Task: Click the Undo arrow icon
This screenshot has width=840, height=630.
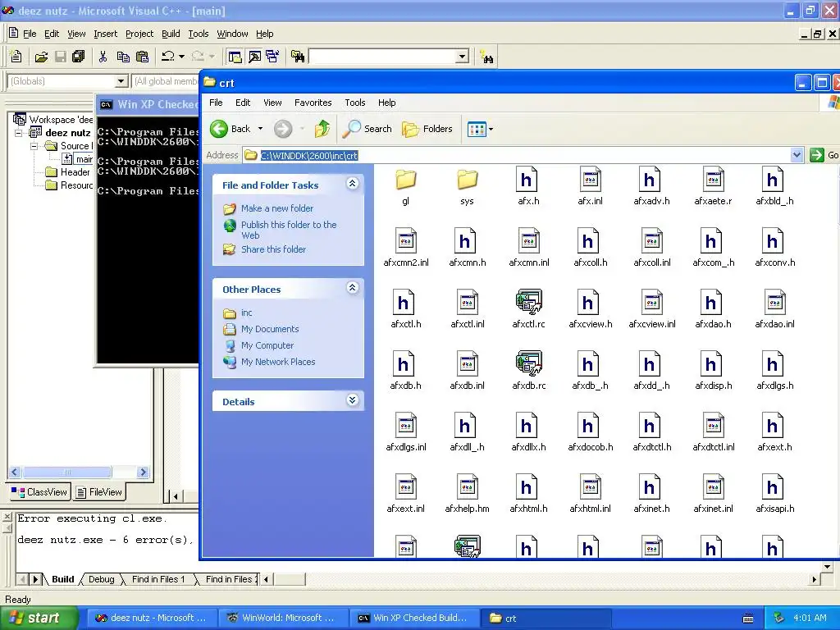Action: 168,57
